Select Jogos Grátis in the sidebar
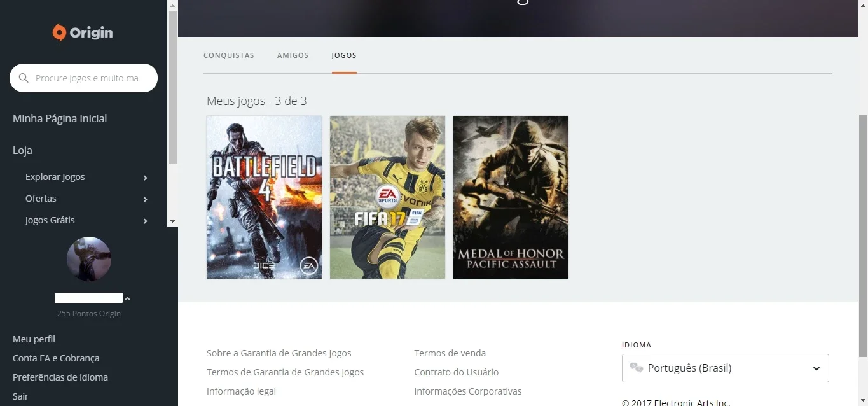The image size is (868, 406). pyautogui.click(x=50, y=220)
